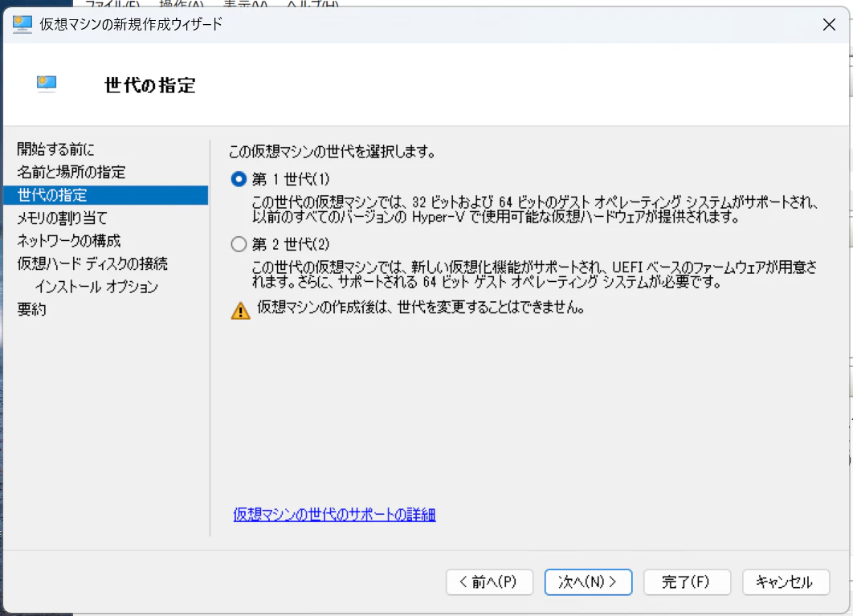This screenshot has width=853, height=616.
Task: Click the warning text 仮想マシンの作成後は、世代を変更することはできません。
Action: click(421, 308)
